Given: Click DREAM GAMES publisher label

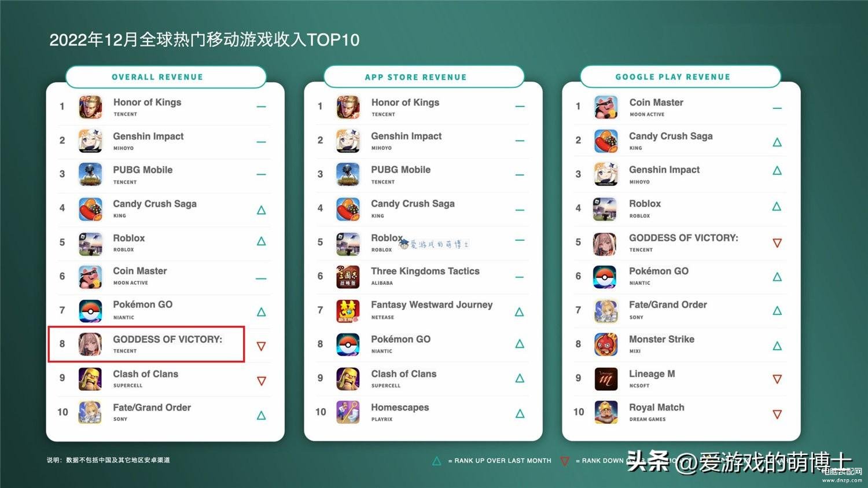Looking at the screenshot, I should pyautogui.click(x=648, y=419).
